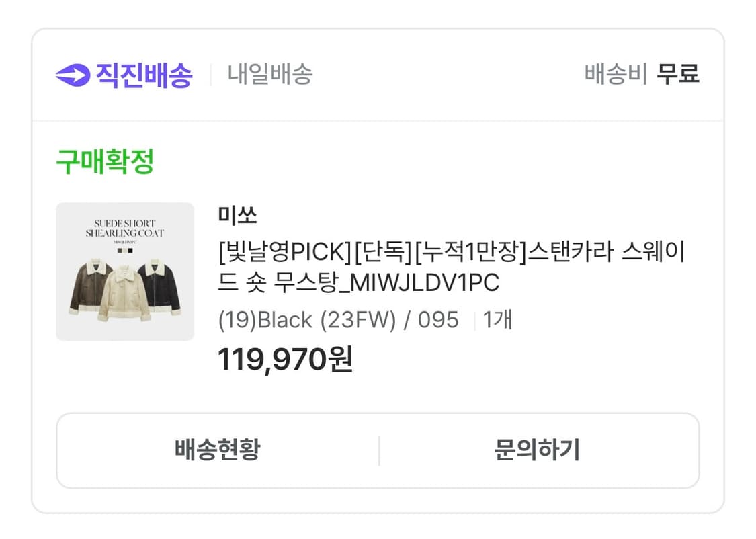Click the 직진배송 arrow logo icon

point(74,73)
